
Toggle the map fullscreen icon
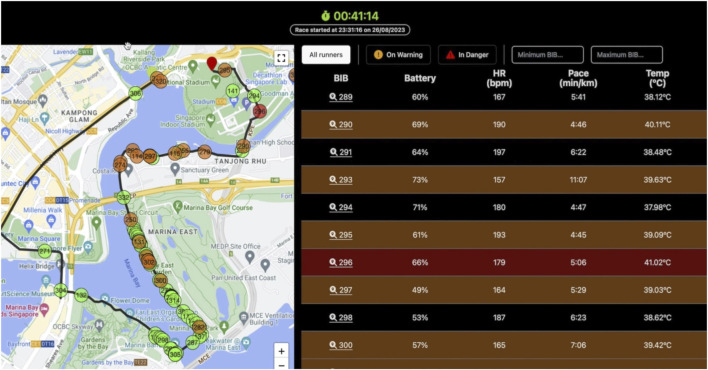pyautogui.click(x=281, y=58)
